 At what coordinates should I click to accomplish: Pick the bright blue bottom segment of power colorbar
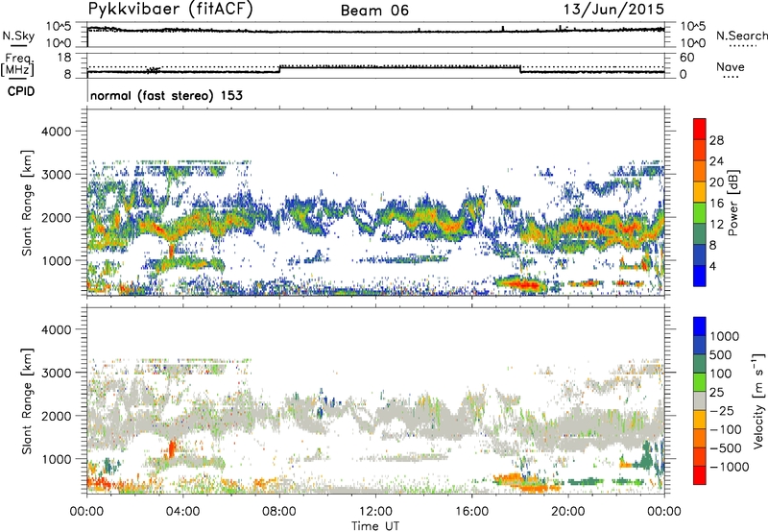coord(700,276)
